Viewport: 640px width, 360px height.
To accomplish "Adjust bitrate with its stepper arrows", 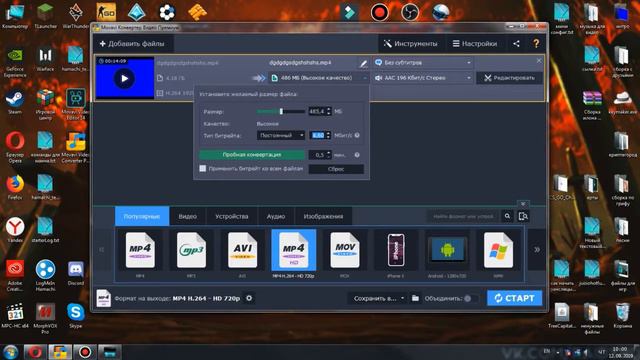I will click(329, 135).
